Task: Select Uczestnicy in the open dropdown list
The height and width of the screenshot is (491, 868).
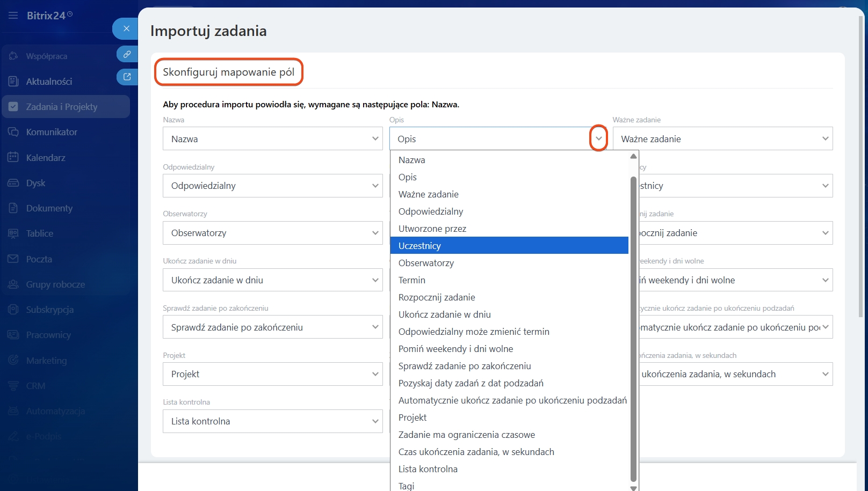Action: coord(419,246)
